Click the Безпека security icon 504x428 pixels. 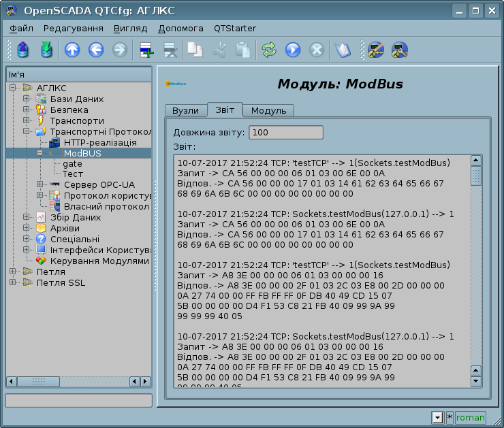pos(41,110)
